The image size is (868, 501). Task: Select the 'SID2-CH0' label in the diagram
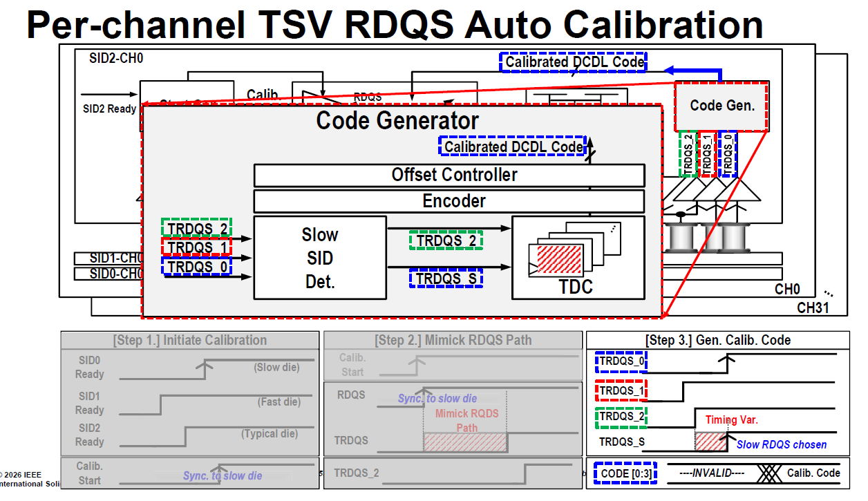pos(116,57)
